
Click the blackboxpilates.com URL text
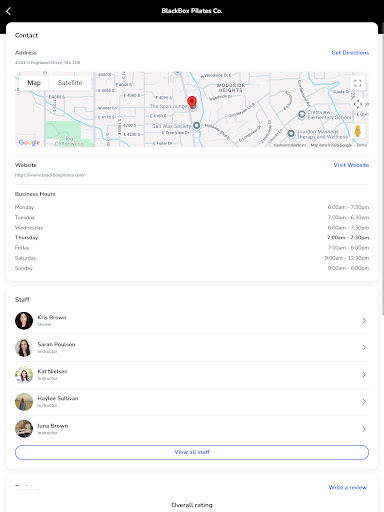(50, 175)
